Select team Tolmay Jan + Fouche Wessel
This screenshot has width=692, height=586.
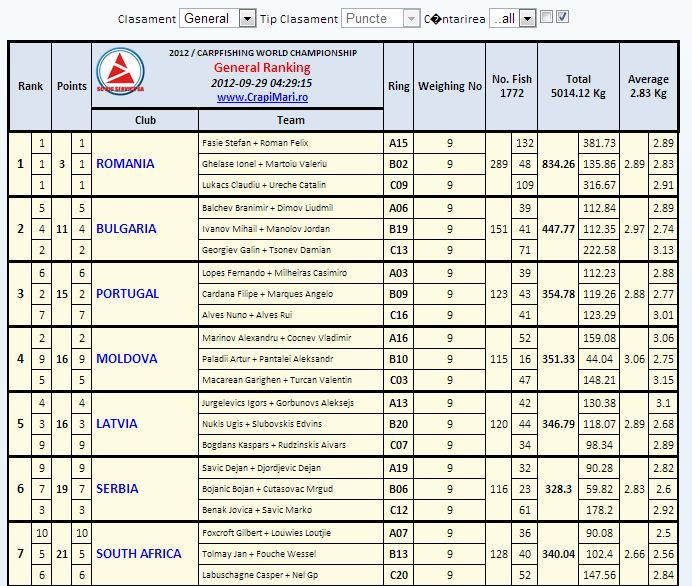tap(259, 554)
